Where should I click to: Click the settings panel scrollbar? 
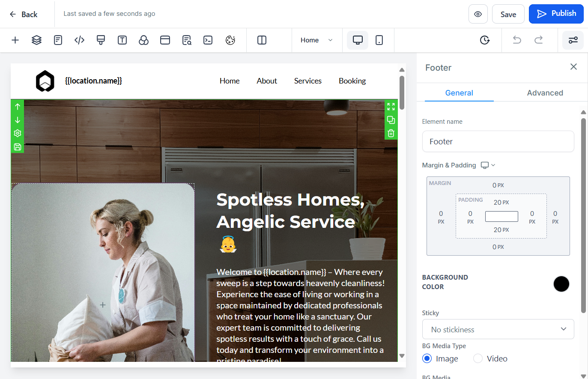pyautogui.click(x=583, y=215)
